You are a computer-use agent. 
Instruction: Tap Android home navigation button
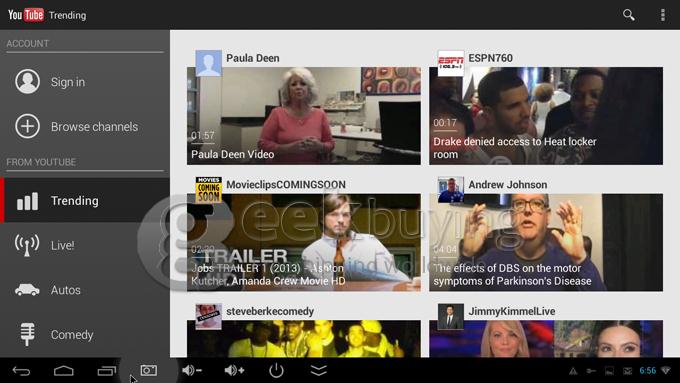point(64,371)
